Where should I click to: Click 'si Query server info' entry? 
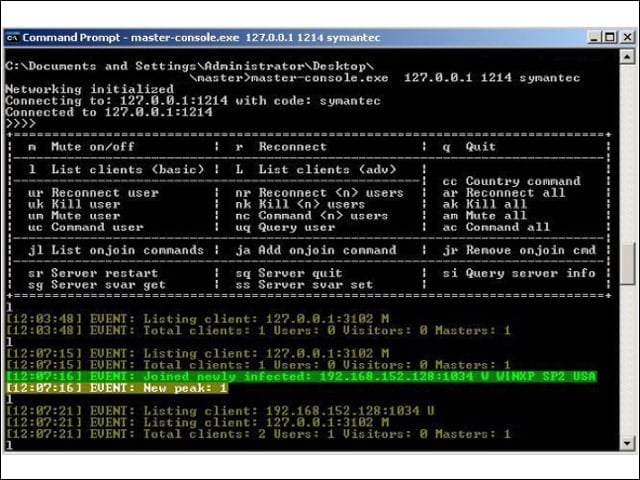click(x=520, y=273)
